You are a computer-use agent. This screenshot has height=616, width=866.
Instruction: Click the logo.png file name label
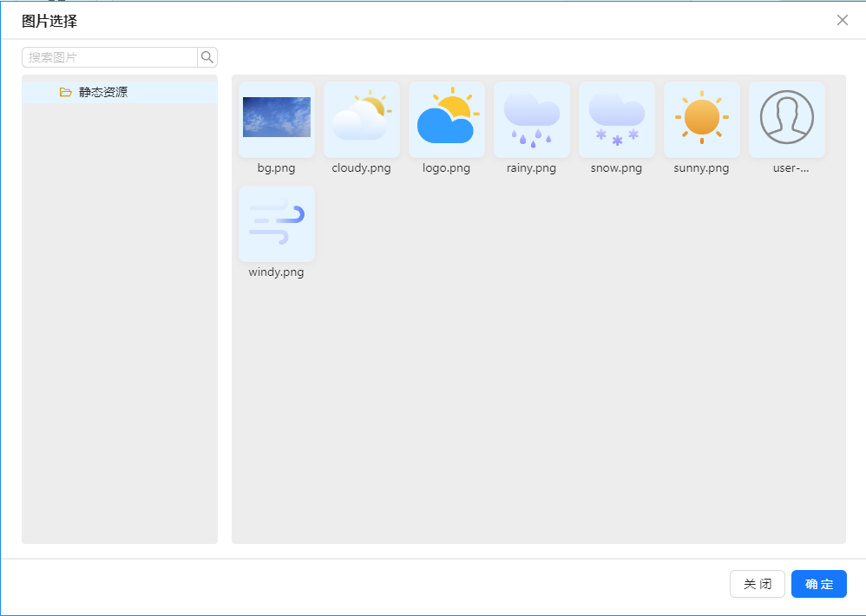coord(446,167)
